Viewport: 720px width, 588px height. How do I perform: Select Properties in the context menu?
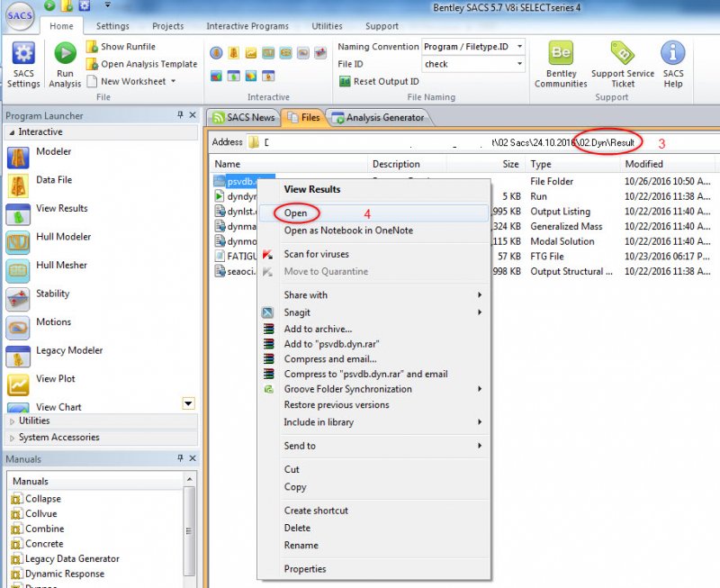click(x=373, y=569)
